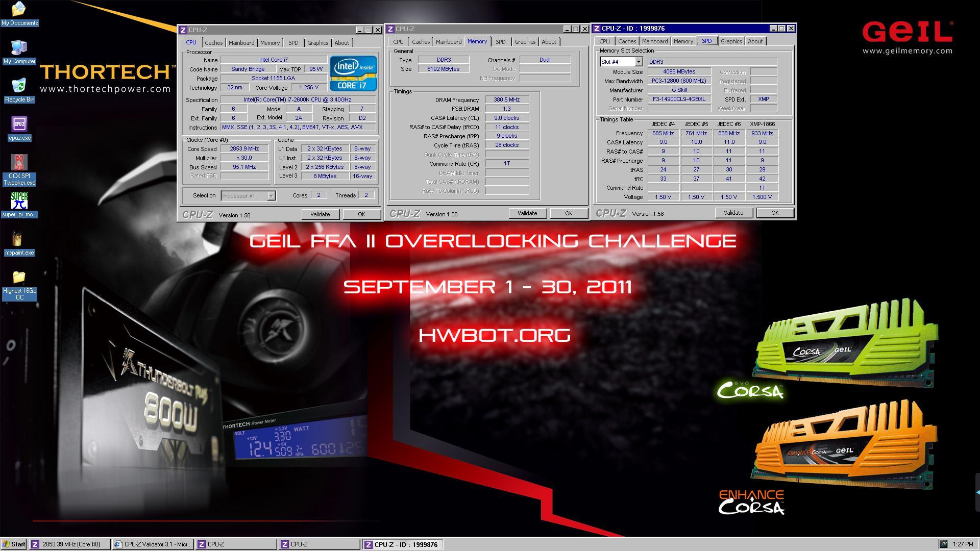Open the SPD tab in the left CPU-Z window
Viewport: 980px width, 551px height.
(x=293, y=43)
